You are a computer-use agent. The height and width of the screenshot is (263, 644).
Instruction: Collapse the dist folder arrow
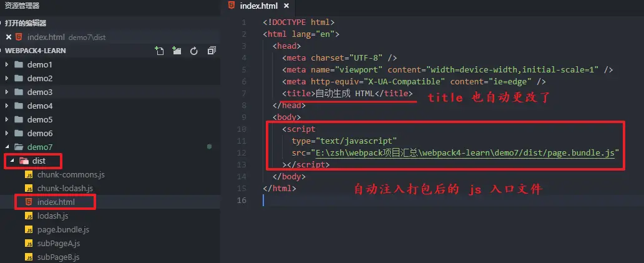click(x=11, y=161)
